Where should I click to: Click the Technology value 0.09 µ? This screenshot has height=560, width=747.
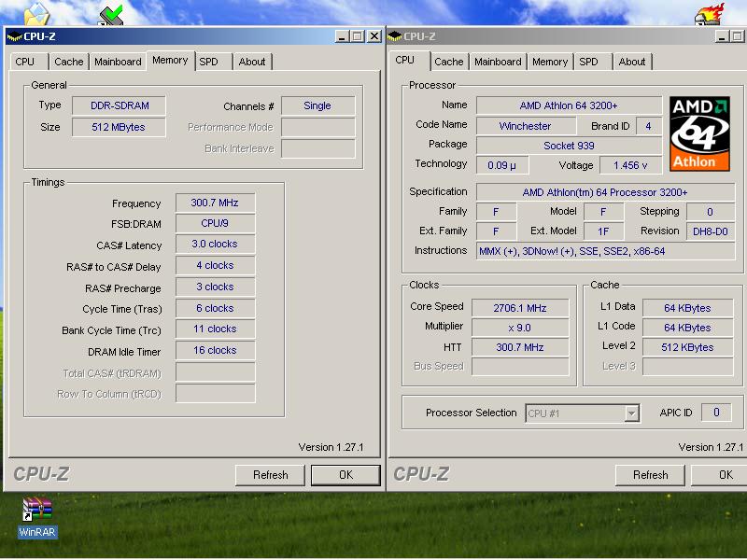coord(502,165)
